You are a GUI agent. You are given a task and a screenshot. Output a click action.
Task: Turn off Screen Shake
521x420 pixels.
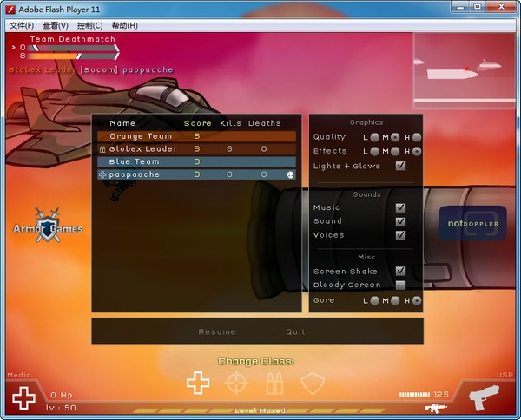point(400,272)
